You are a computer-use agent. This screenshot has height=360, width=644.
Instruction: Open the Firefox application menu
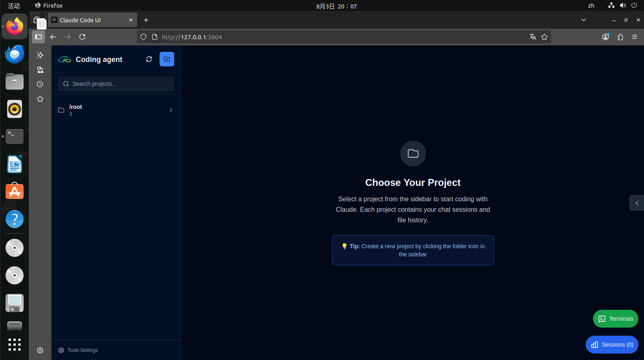point(635,37)
